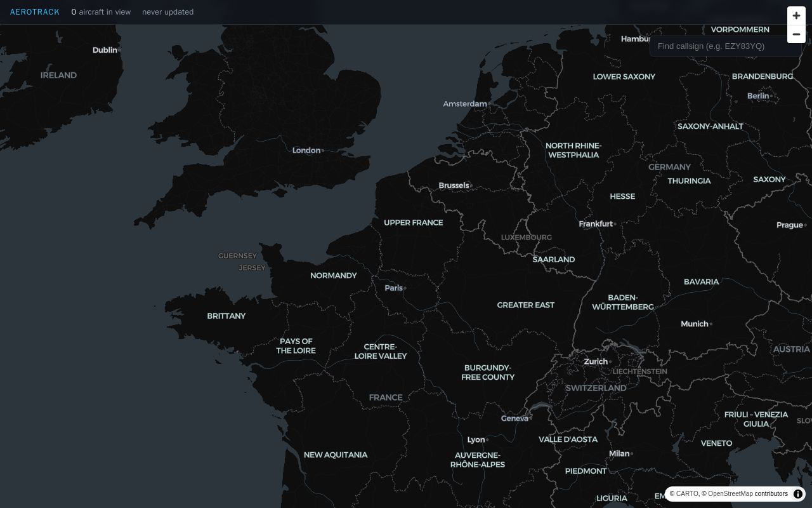Click the Brussels city label
Viewport: 812px width, 508px height.
454,185
